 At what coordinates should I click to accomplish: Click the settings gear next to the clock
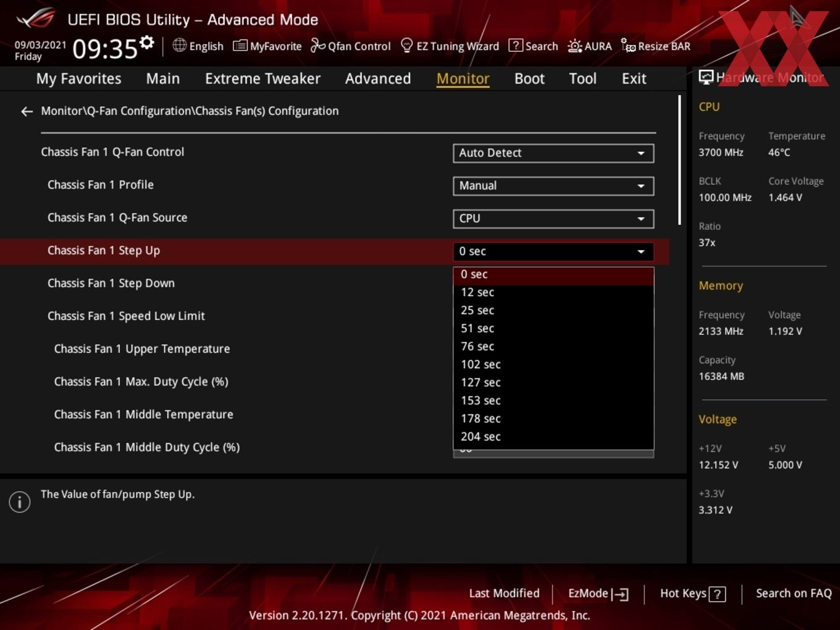(x=147, y=42)
